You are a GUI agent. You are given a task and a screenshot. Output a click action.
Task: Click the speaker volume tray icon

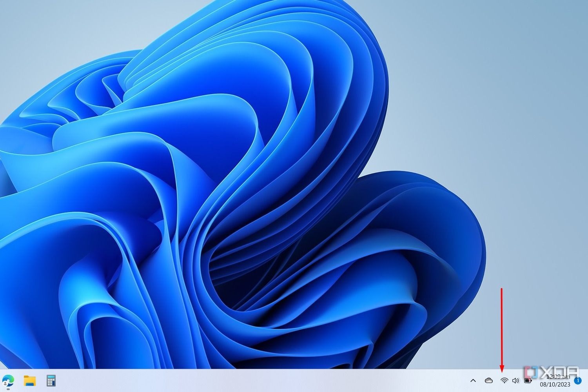(516, 380)
